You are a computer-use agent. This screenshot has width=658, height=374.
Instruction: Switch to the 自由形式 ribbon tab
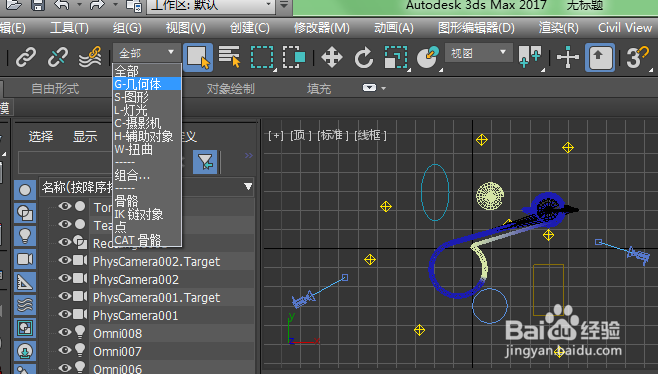tap(55, 89)
